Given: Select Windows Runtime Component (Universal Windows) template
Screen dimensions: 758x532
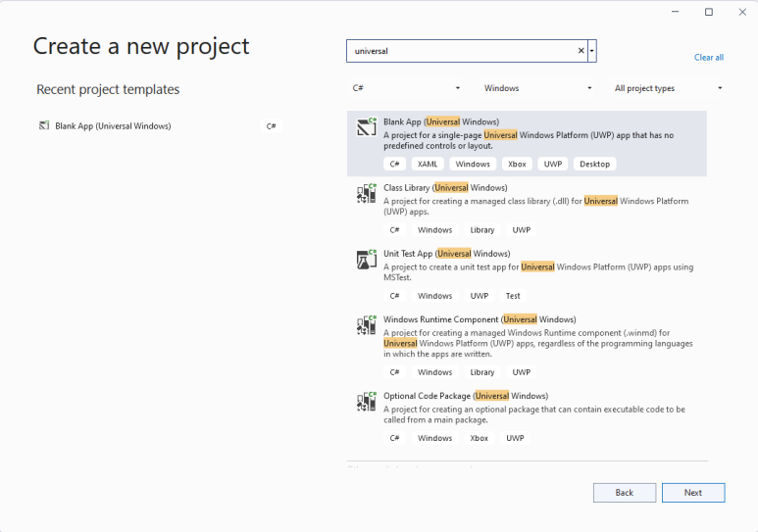Looking at the screenshot, I should [527, 346].
